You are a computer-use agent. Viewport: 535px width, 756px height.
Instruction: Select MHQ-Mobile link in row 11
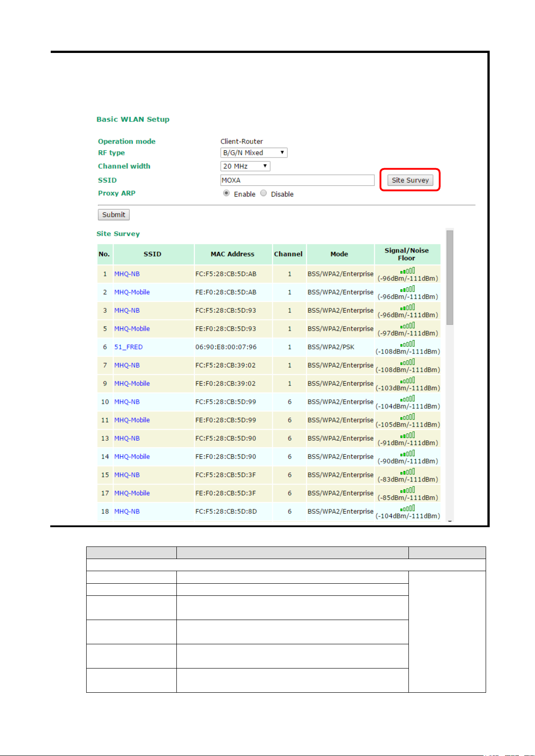pyautogui.click(x=132, y=420)
